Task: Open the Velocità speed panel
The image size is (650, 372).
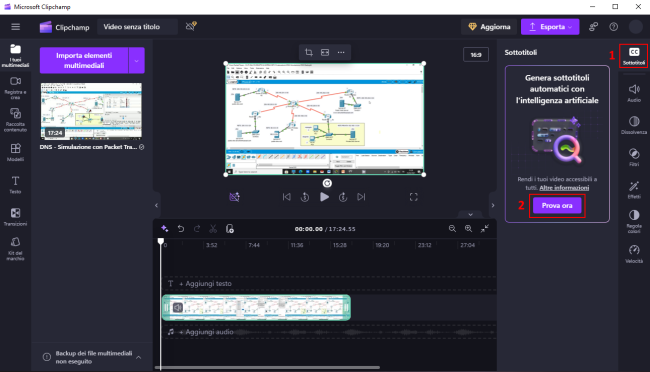Action: pyautogui.click(x=634, y=254)
